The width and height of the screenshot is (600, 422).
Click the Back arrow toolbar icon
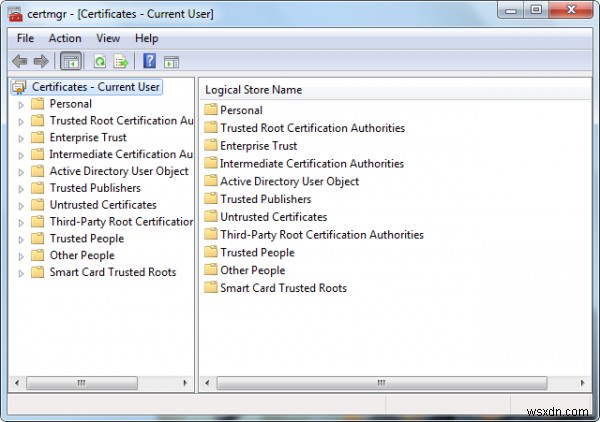[19, 61]
